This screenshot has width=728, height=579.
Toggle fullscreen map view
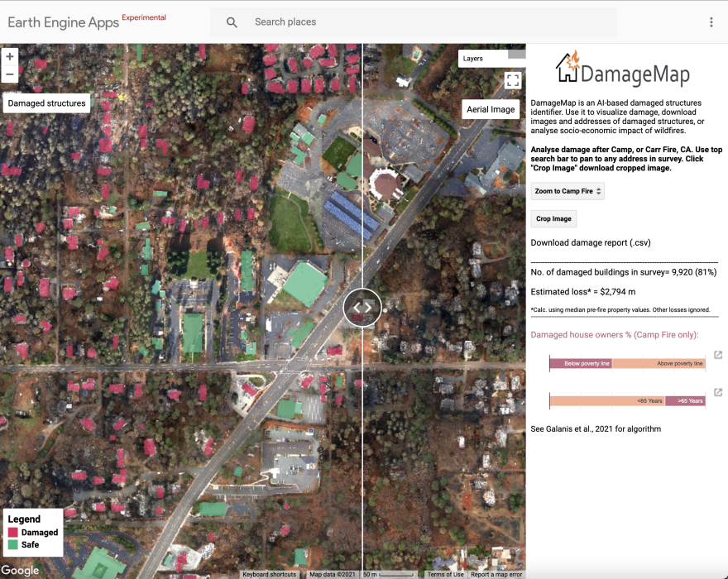point(513,80)
